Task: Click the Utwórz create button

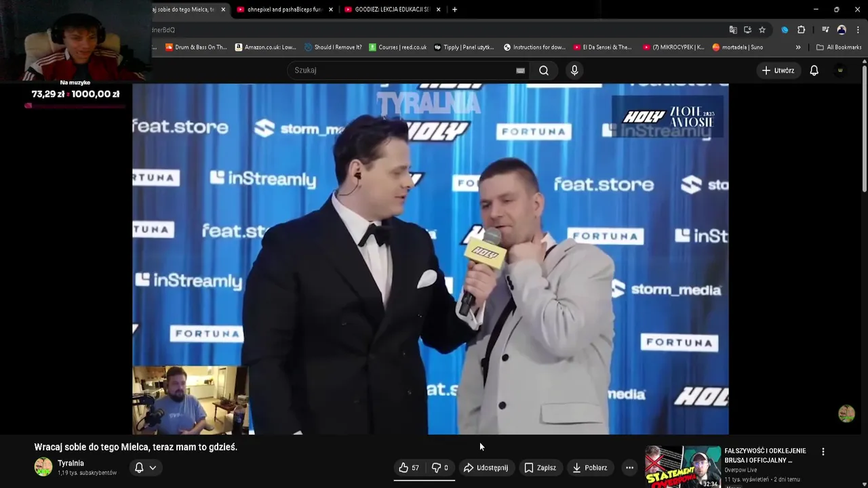Action: point(778,70)
